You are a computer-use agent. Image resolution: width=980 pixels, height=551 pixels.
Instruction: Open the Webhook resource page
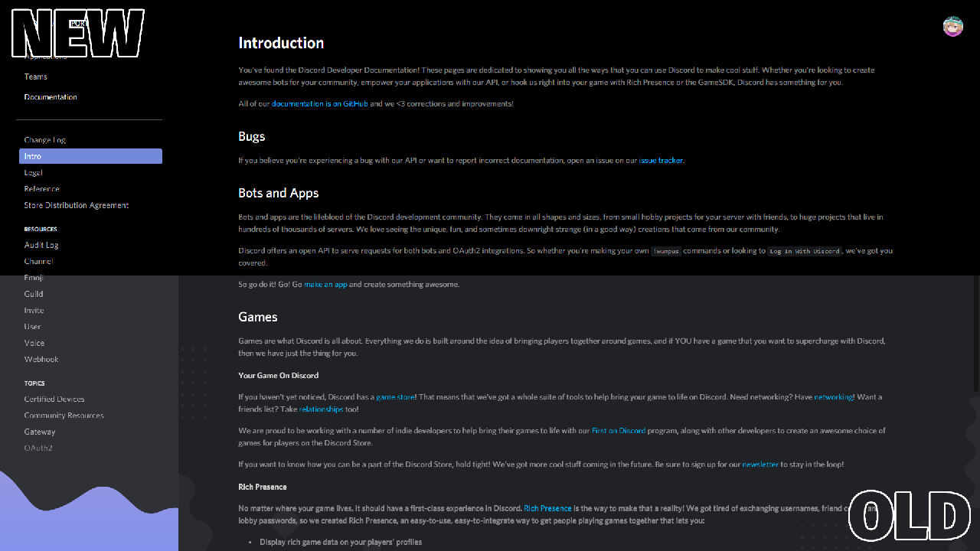[41, 360]
